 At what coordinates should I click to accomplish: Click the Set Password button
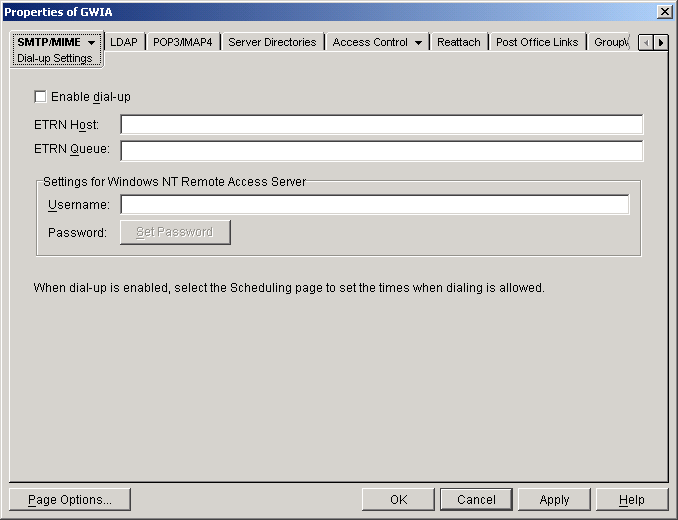pyautogui.click(x=175, y=232)
